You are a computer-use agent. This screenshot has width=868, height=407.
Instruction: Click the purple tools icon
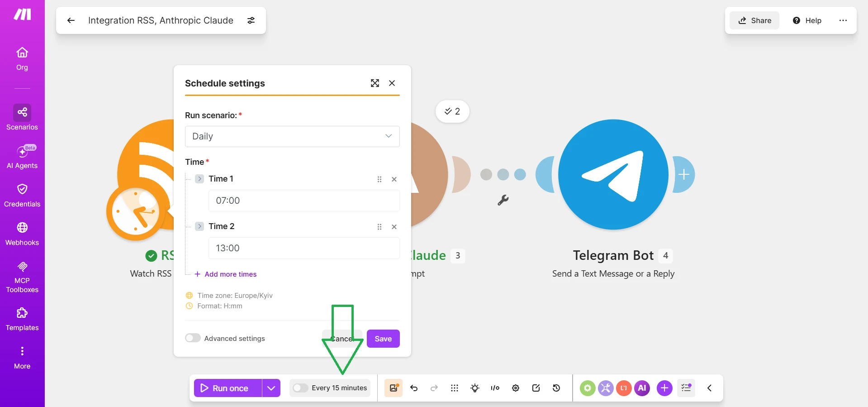[x=606, y=388]
